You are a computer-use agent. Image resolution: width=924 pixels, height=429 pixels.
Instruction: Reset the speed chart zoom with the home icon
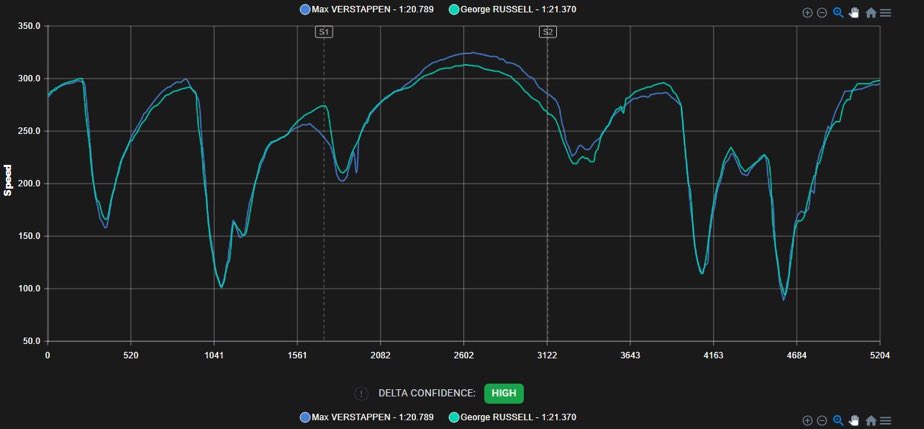pyautogui.click(x=870, y=12)
